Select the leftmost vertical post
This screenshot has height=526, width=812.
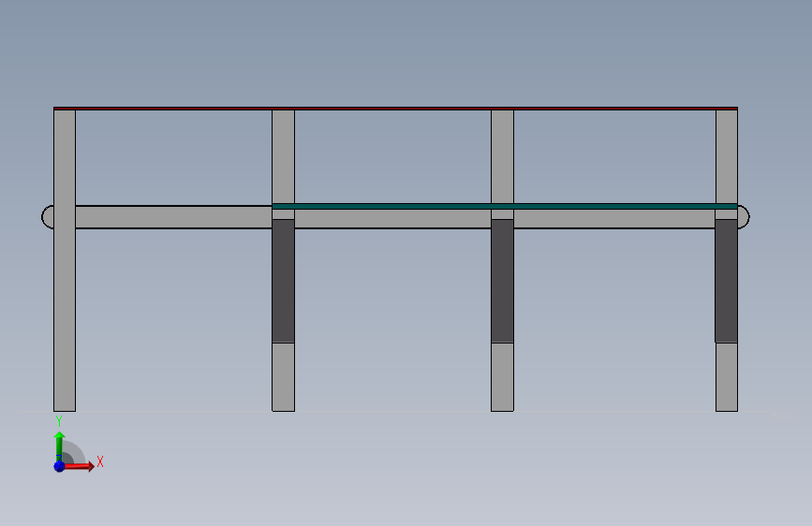[65, 260]
